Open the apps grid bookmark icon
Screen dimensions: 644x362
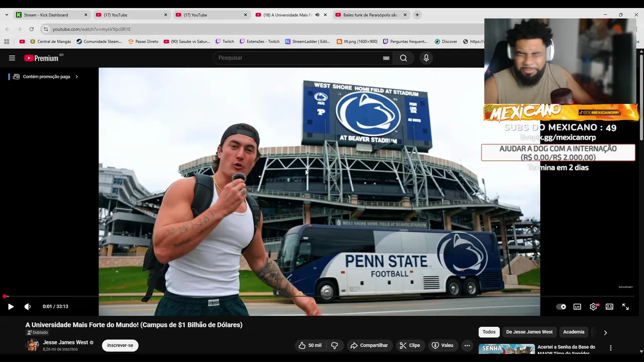7,42
